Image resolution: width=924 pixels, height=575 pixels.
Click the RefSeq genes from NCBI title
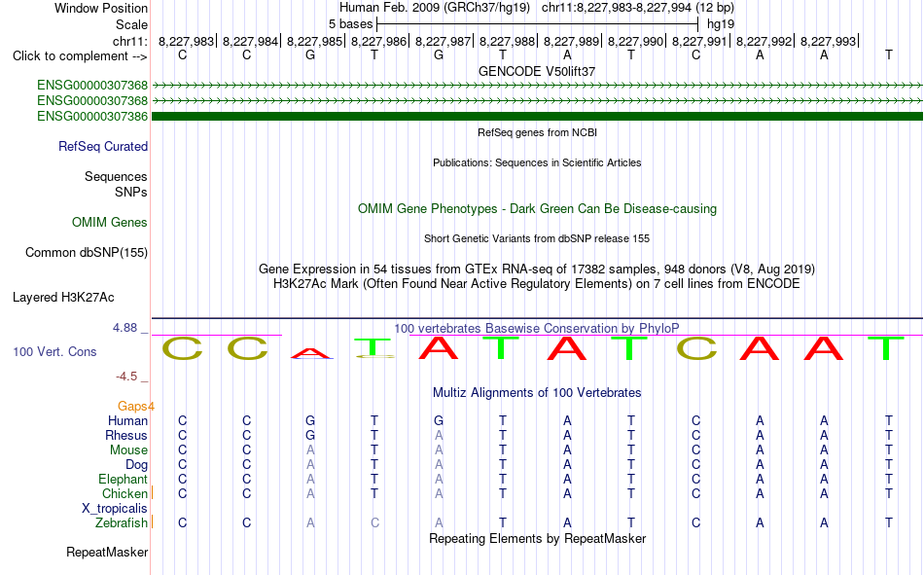coord(537,132)
